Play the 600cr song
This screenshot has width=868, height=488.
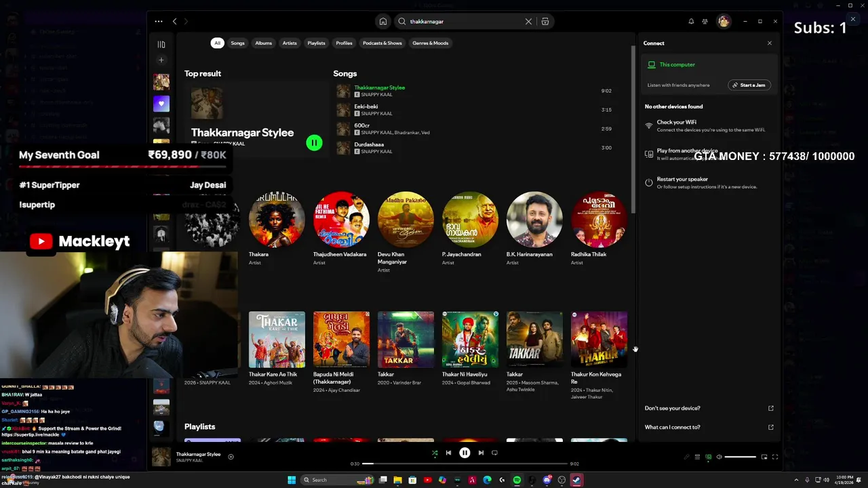click(475, 129)
